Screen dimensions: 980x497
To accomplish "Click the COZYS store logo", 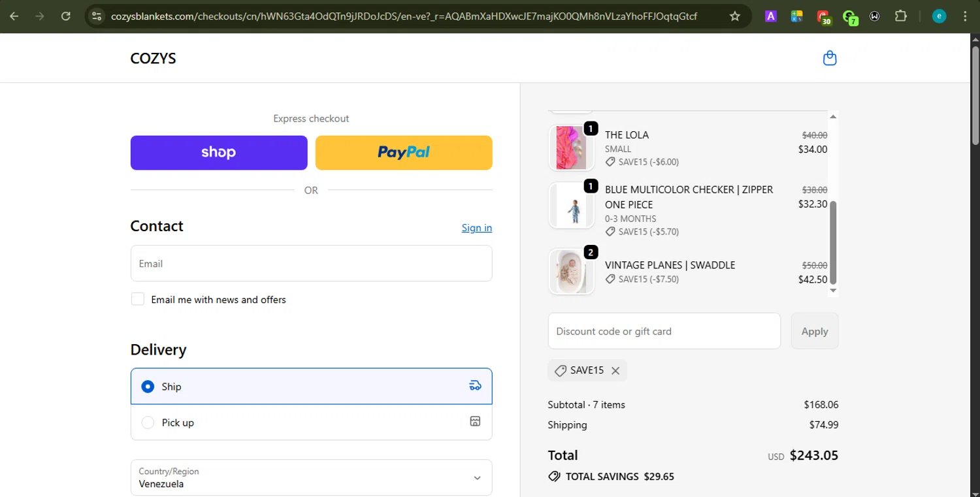I will coord(154,58).
